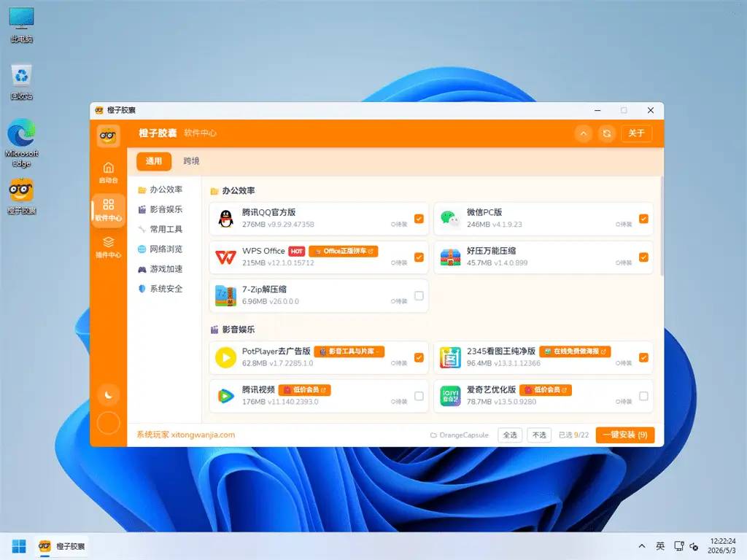Image resolution: width=747 pixels, height=560 pixels.
Task: Click the iQIYI app icon
Action: click(x=450, y=396)
